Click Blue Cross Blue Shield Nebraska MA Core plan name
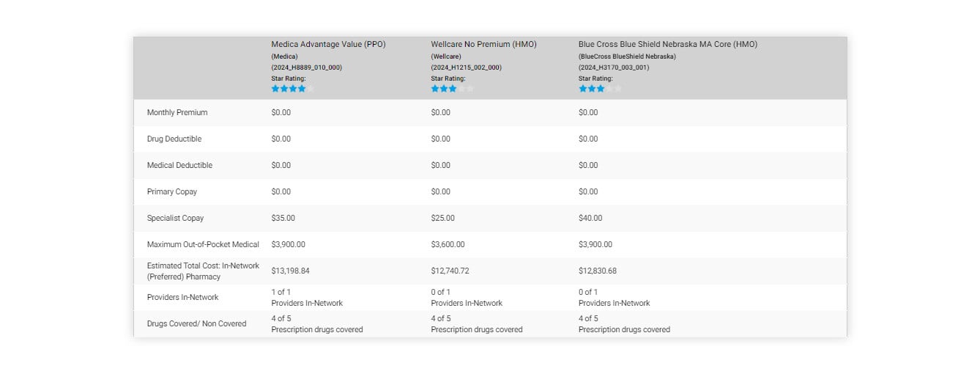The width and height of the screenshot is (980, 374). point(668,44)
